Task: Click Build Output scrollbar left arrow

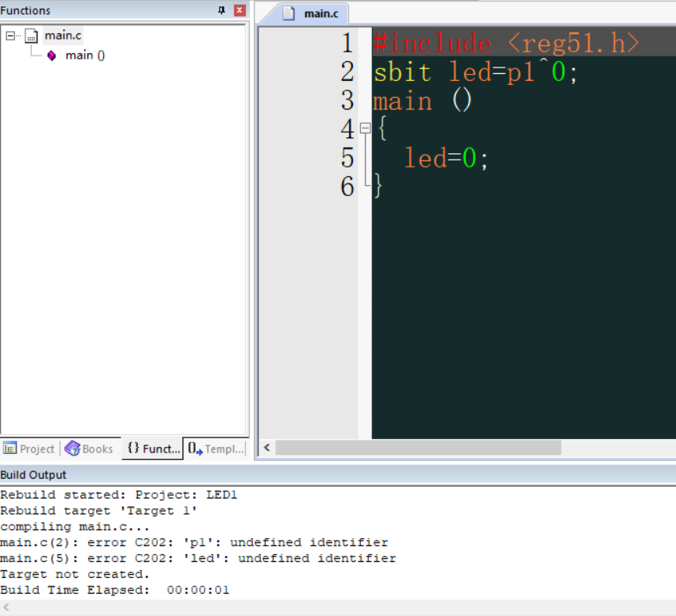Action: [x=6, y=608]
